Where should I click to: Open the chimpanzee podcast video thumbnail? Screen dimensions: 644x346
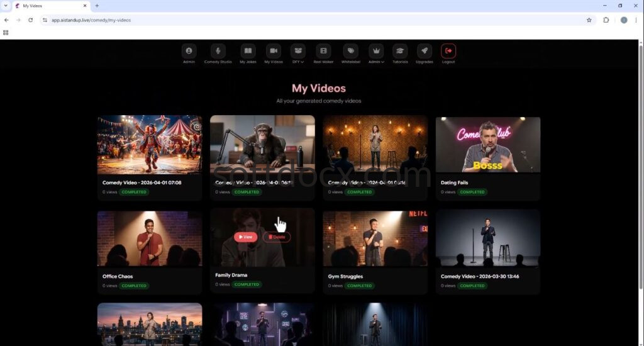pyautogui.click(x=262, y=145)
